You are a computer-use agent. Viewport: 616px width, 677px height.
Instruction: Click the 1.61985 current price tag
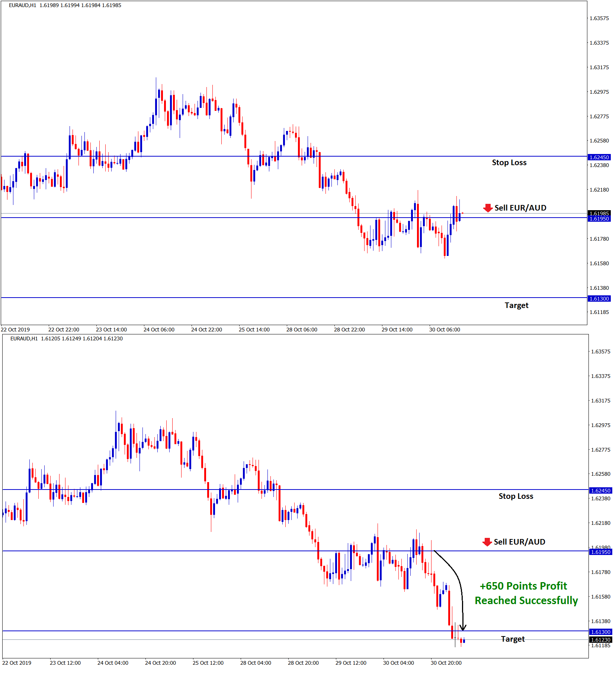coord(599,213)
